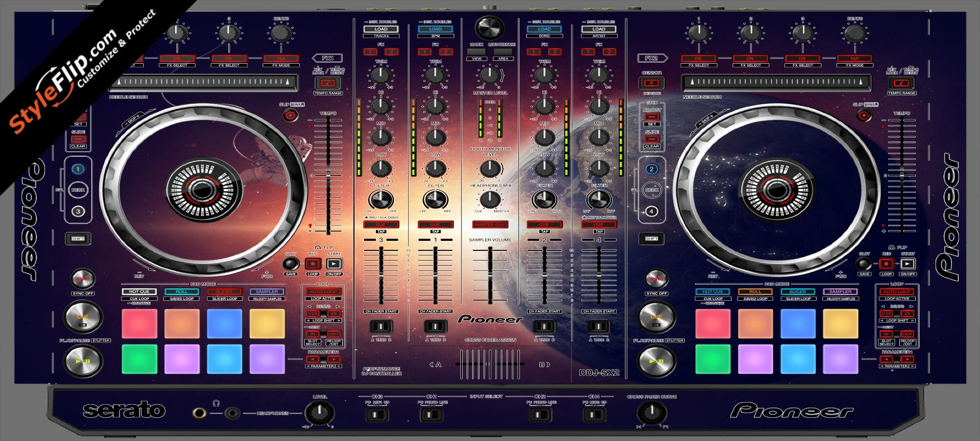This screenshot has height=441, width=980.
Task: Switch to deck 4 on the right
Action: tap(652, 211)
